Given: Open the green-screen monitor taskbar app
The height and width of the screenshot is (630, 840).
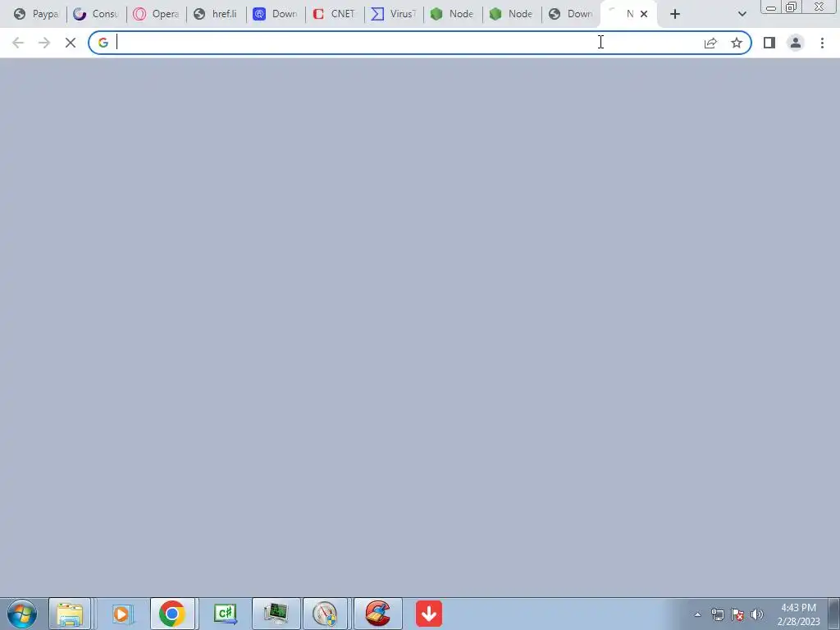Looking at the screenshot, I should (276, 614).
